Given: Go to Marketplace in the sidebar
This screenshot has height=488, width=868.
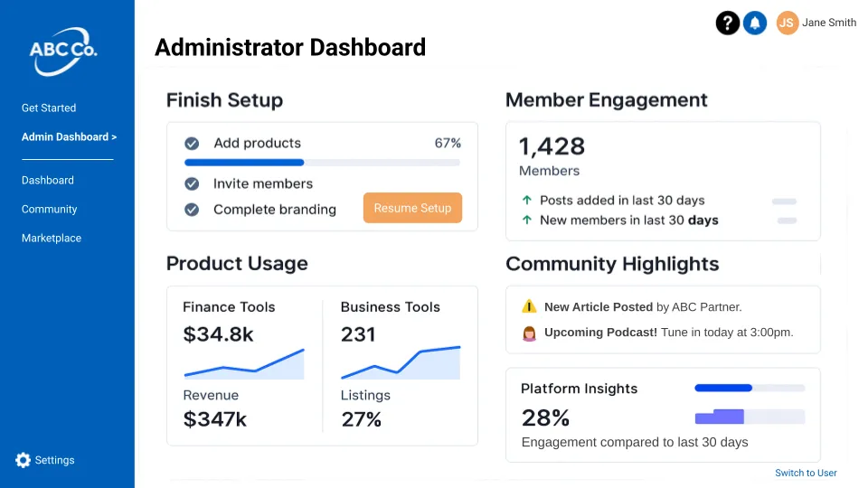Looking at the screenshot, I should (52, 238).
